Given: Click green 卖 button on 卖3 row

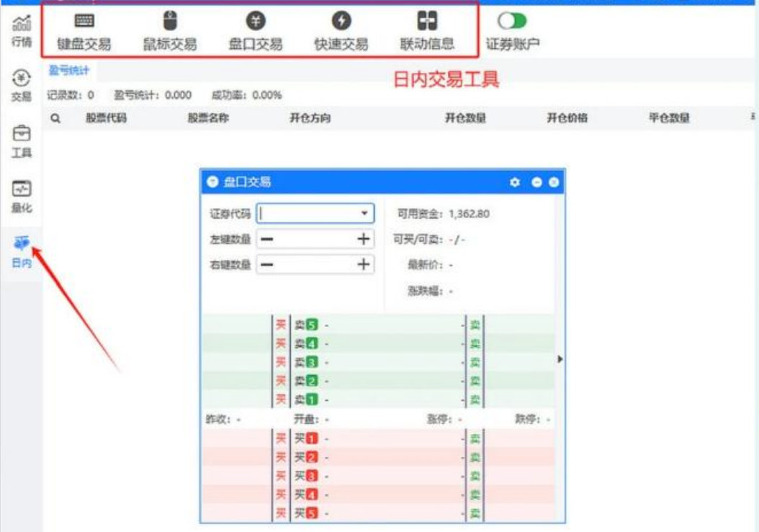Looking at the screenshot, I should coord(475,362).
